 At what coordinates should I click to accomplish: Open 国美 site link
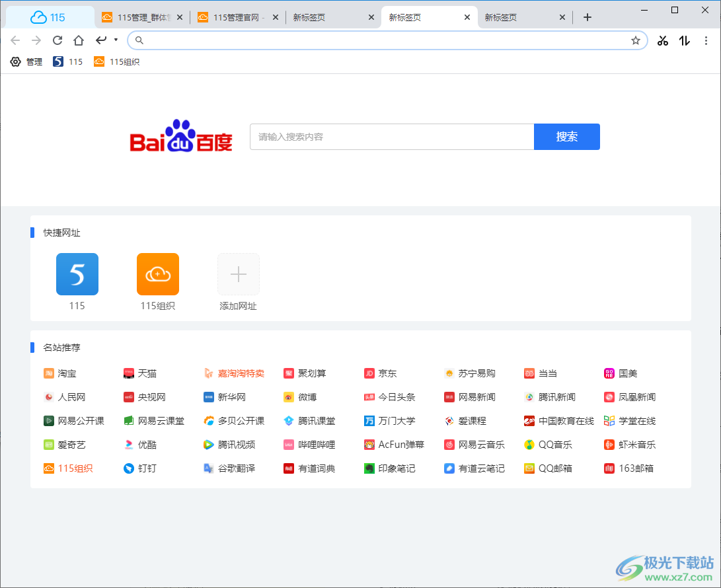click(621, 373)
